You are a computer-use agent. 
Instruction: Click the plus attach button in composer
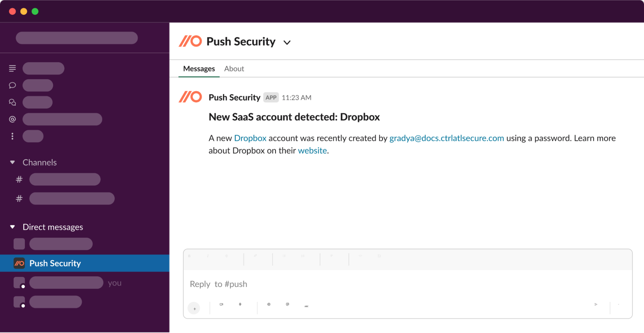tap(194, 309)
